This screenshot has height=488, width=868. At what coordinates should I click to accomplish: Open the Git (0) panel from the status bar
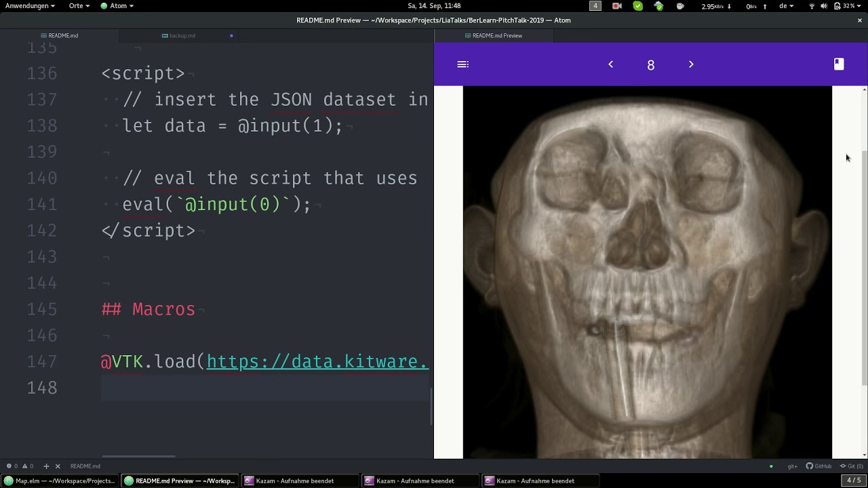(852, 466)
